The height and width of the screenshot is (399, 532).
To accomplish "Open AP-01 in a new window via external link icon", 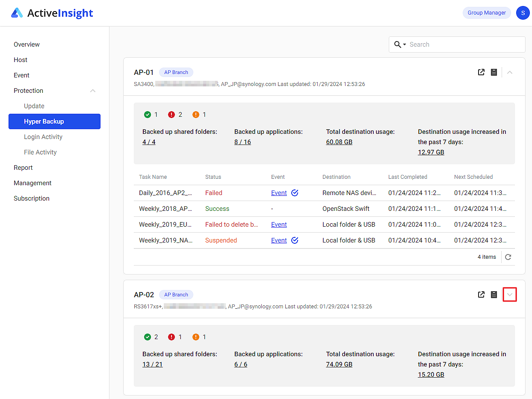I will coord(481,72).
